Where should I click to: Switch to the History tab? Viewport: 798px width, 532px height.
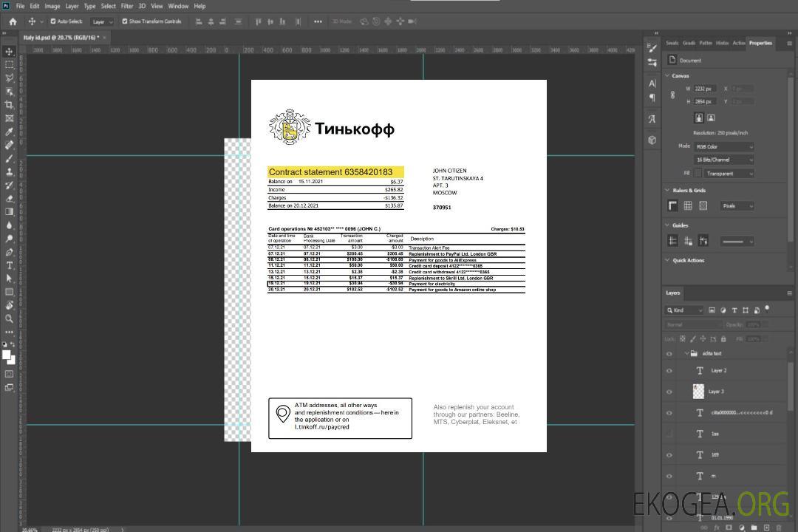pyautogui.click(x=722, y=44)
